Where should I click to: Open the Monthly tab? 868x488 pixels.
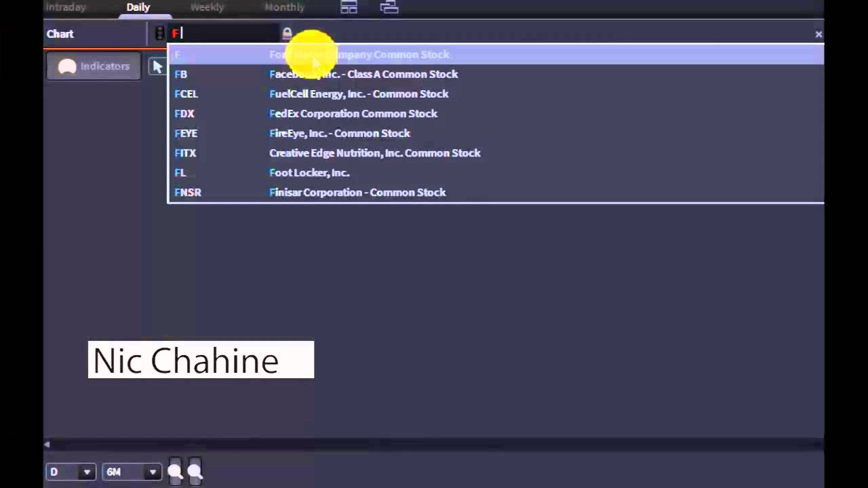(x=284, y=7)
